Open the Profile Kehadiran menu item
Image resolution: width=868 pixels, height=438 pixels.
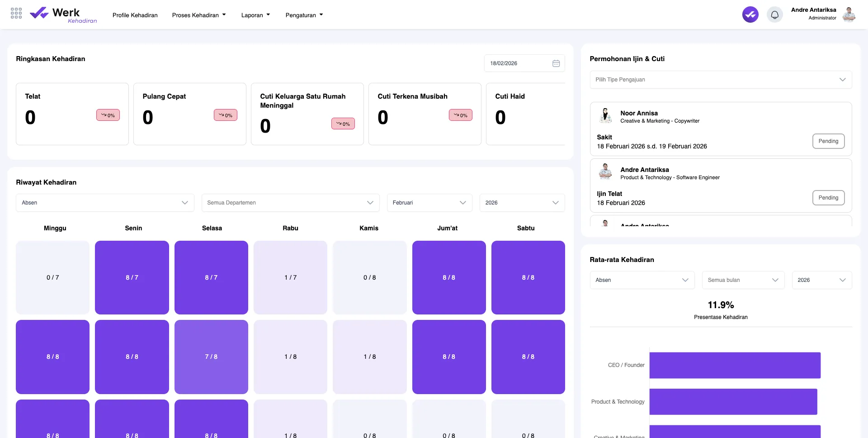point(135,15)
